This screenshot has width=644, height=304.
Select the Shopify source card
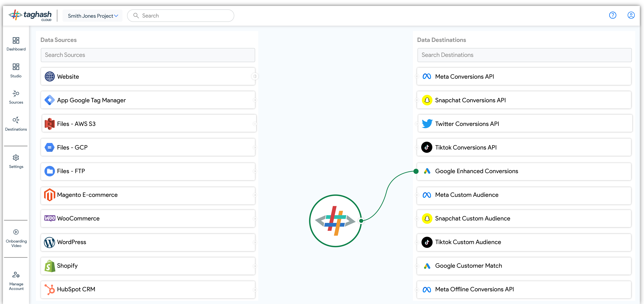[148, 266]
